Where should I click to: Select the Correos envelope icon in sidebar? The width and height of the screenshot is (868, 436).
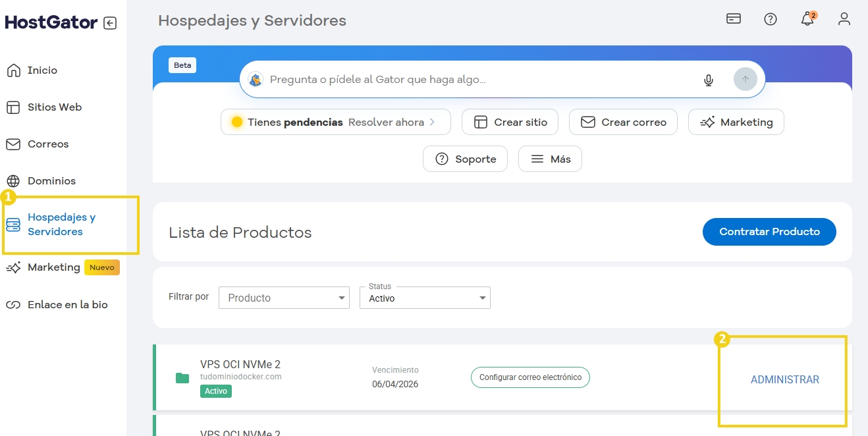[13, 144]
